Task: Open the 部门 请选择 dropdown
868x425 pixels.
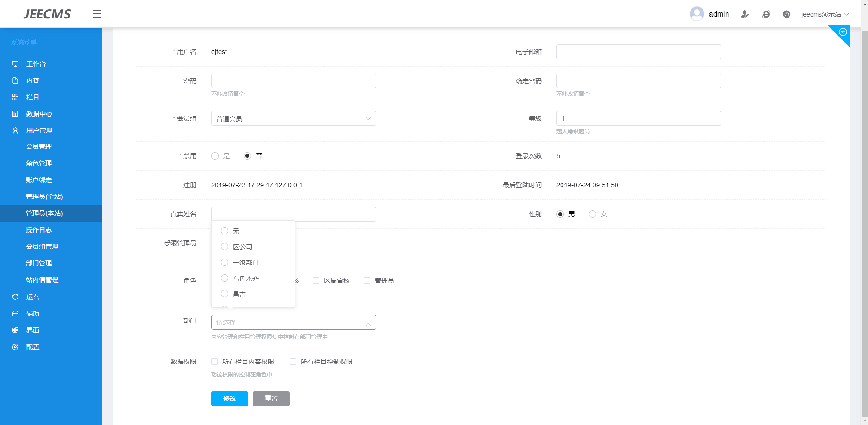Action: tap(293, 322)
